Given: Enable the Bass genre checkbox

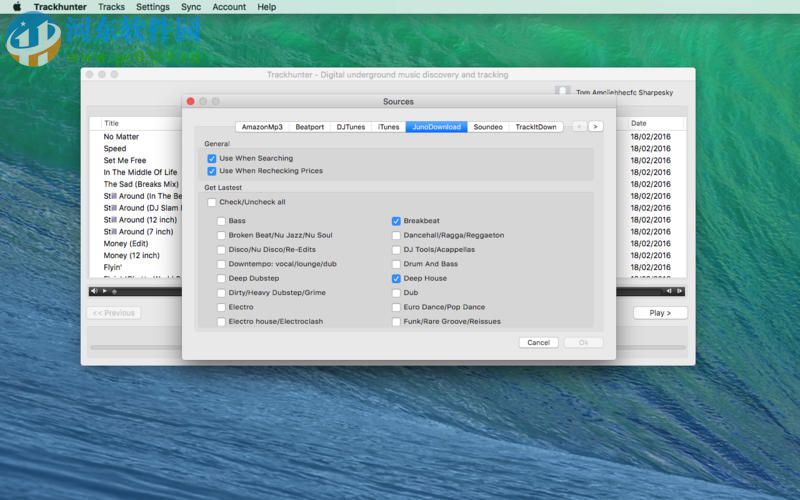Looking at the screenshot, I should point(221,221).
